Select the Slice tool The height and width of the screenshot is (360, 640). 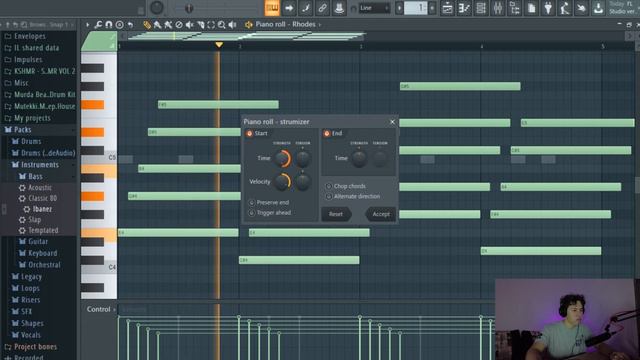pyautogui.click(x=200, y=25)
